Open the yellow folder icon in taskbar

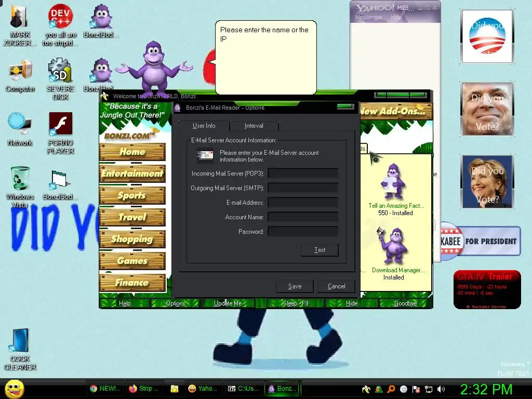click(x=175, y=389)
